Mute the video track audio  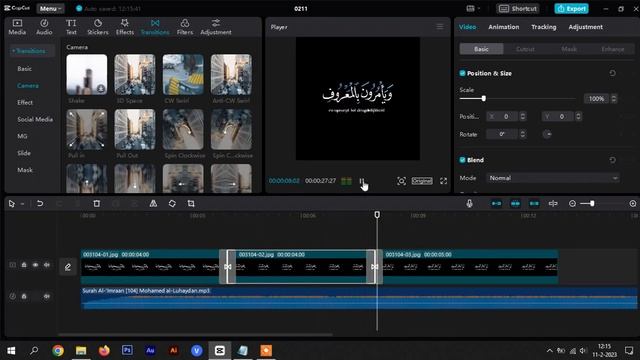(x=47, y=265)
